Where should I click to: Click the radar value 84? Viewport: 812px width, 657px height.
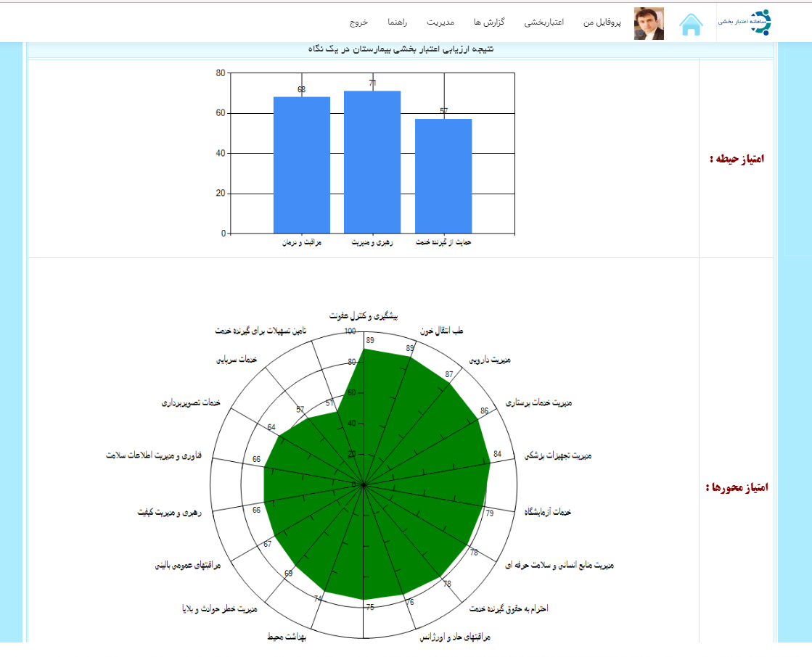click(497, 454)
